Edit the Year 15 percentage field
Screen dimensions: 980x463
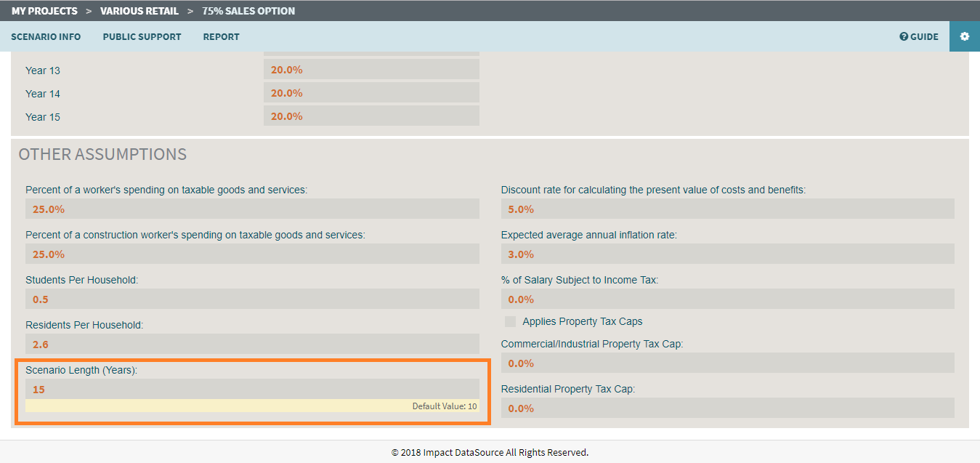pos(370,116)
